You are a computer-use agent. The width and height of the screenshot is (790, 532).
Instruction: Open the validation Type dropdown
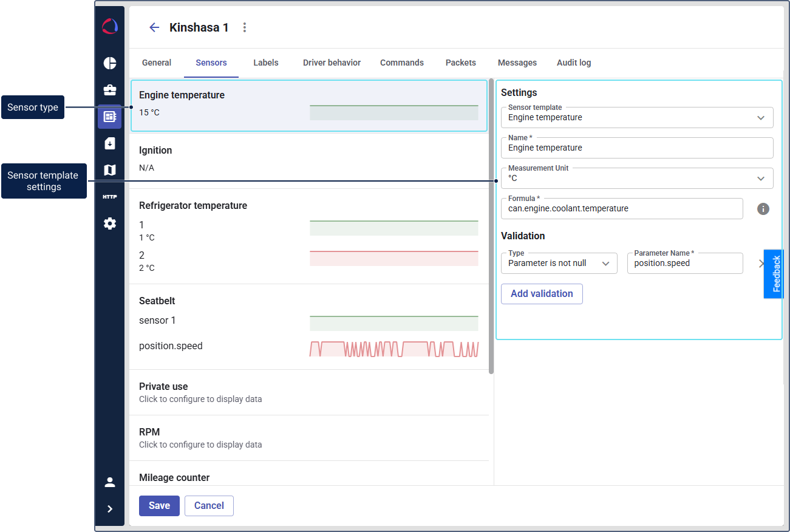coord(559,264)
